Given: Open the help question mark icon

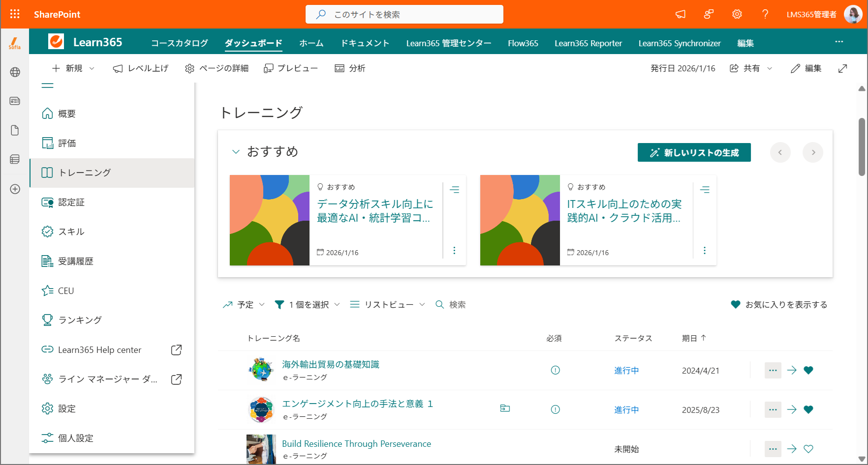Looking at the screenshot, I should point(765,14).
